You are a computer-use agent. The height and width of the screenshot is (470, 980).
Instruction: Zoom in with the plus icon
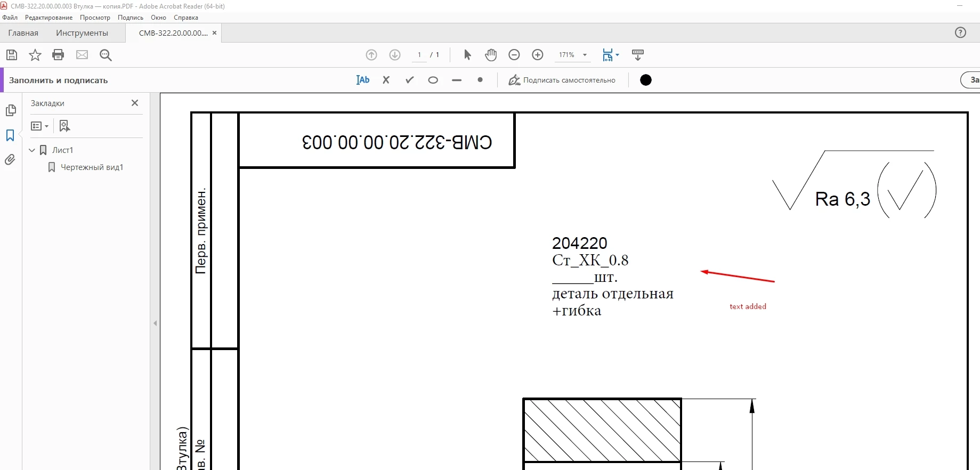(538, 55)
